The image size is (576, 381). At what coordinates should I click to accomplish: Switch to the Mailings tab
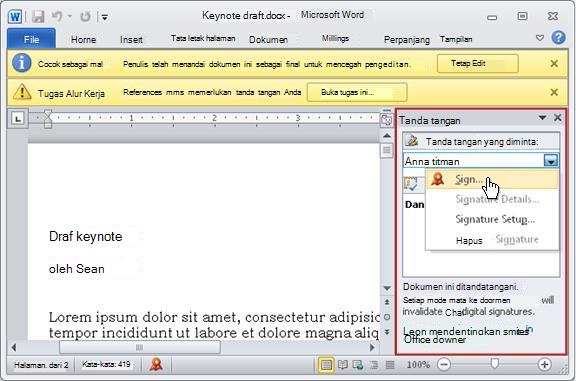pyautogui.click(x=335, y=38)
